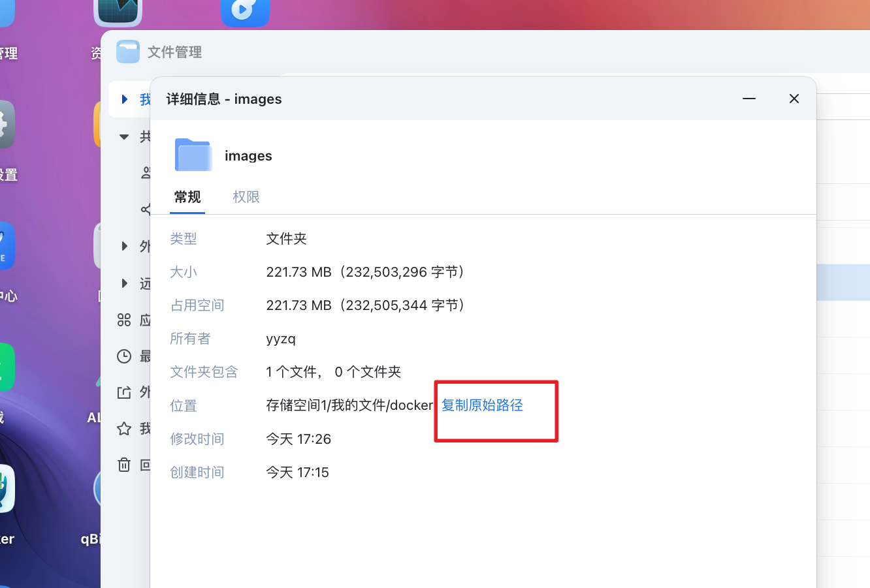This screenshot has width=870, height=588.
Task: Expand the sidebar tree item above the apps grid
Action: [125, 283]
